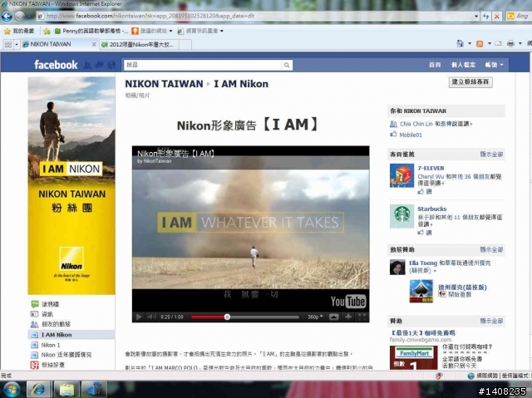
Task: Click the Facebook logo
Action: point(56,65)
